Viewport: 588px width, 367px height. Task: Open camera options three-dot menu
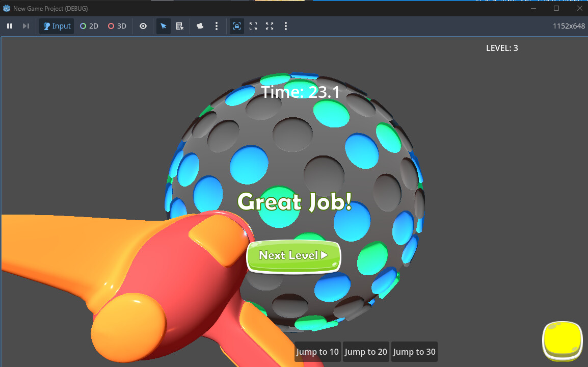pos(217,26)
